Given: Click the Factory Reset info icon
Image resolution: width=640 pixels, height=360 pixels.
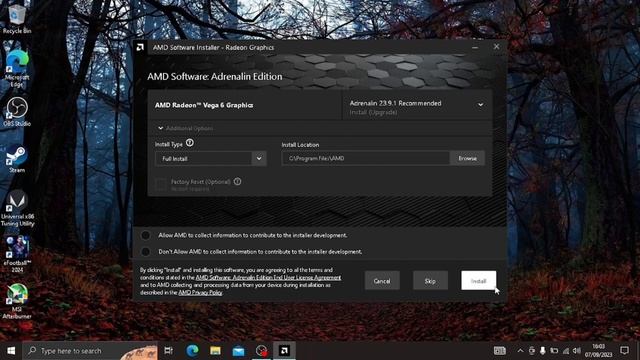Looking at the screenshot, I should [x=237, y=181].
